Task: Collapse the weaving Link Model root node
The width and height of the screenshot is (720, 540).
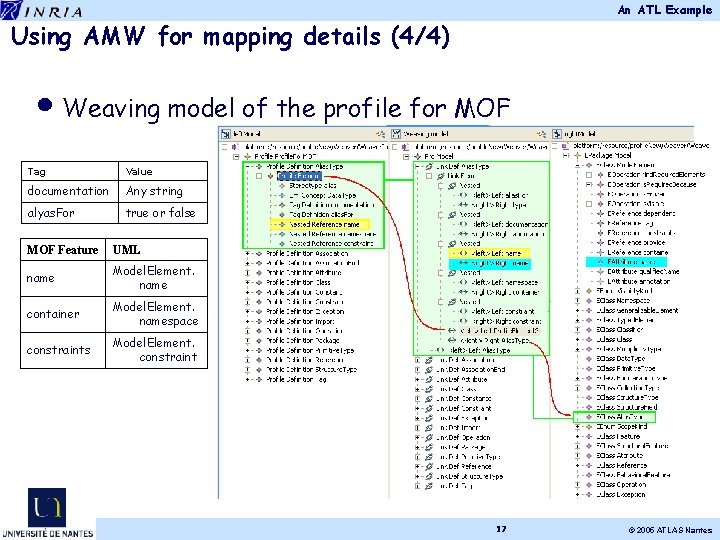Action: pyautogui.click(x=406, y=157)
